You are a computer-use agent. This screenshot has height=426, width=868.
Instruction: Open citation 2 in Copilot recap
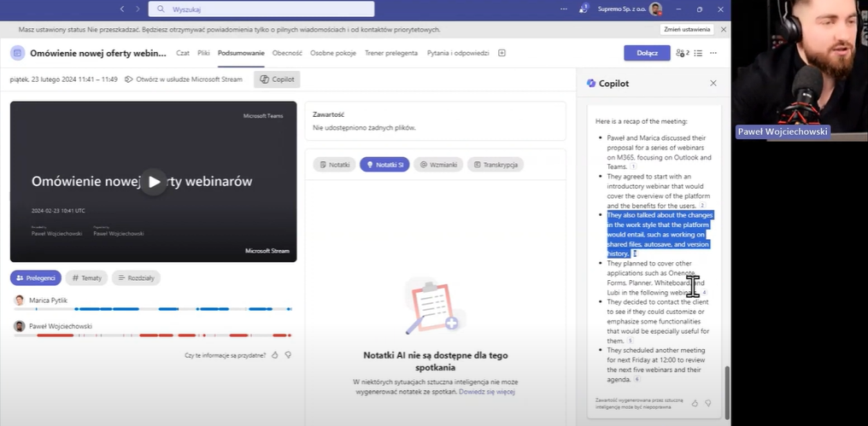pos(702,205)
